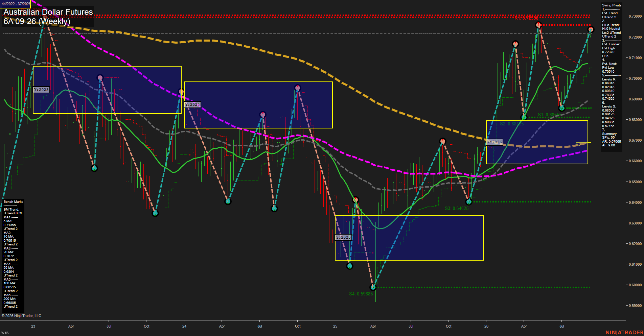Click the 0.84045 resistance level value
This screenshot has width=644, height=336.
pyautogui.click(x=608, y=83)
